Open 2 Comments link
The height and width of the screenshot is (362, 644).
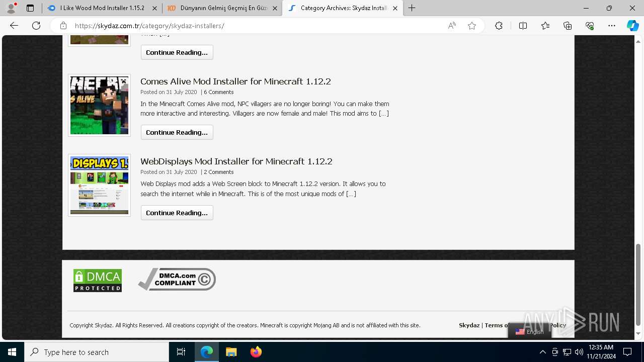tap(219, 172)
